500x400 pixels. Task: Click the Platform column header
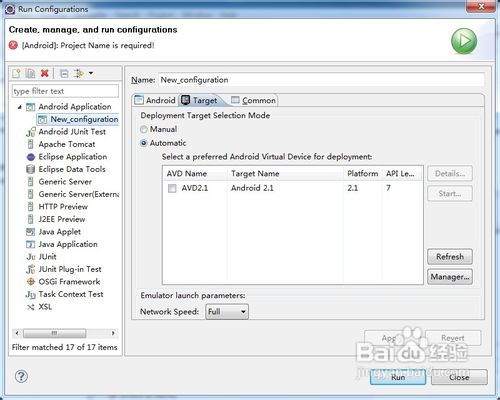[363, 174]
